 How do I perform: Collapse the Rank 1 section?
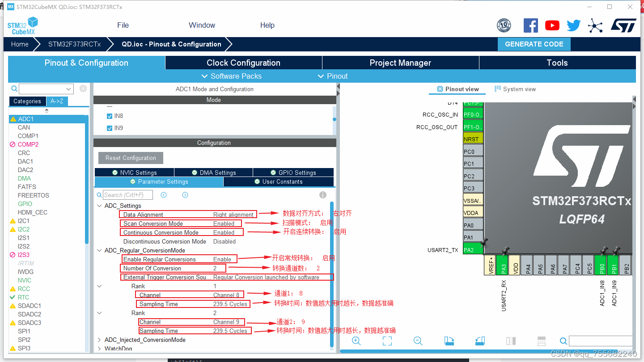point(99,286)
